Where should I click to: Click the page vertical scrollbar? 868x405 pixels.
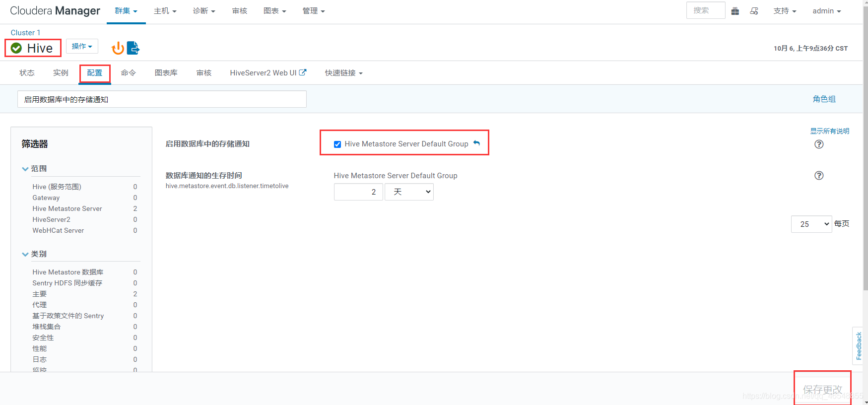(866, 149)
